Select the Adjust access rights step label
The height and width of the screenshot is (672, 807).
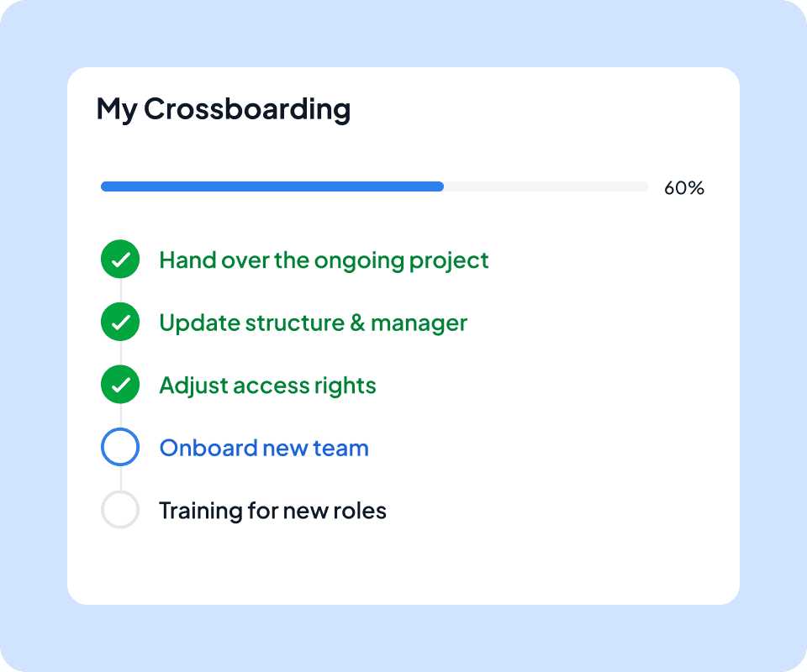pyautogui.click(x=267, y=386)
